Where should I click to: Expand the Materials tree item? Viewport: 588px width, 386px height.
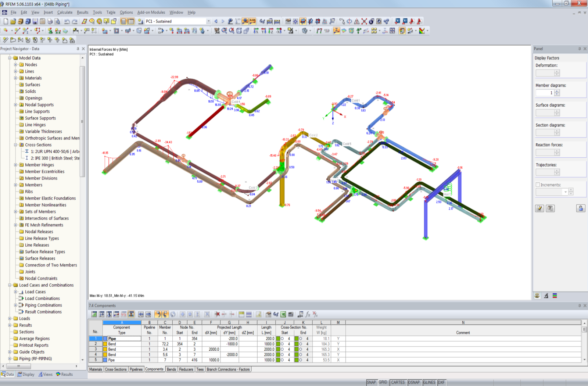click(x=16, y=78)
